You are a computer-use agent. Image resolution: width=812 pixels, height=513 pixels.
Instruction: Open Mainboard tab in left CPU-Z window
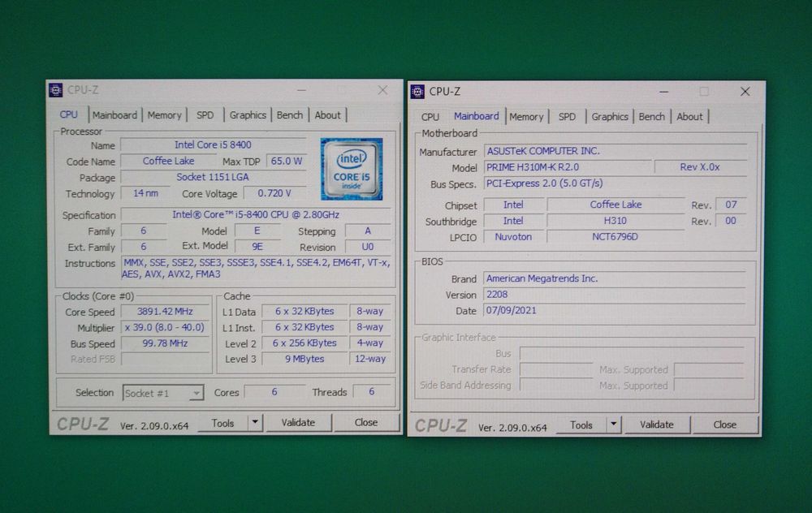pos(114,115)
